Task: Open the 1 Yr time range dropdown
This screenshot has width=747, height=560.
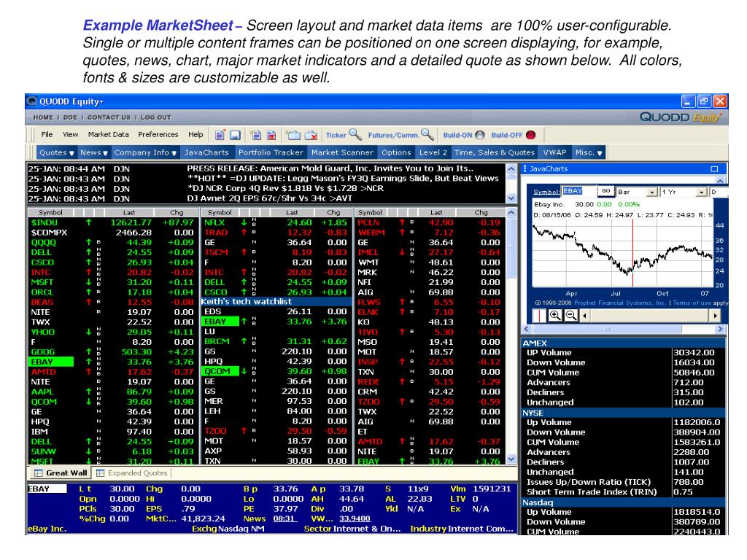Action: [701, 192]
